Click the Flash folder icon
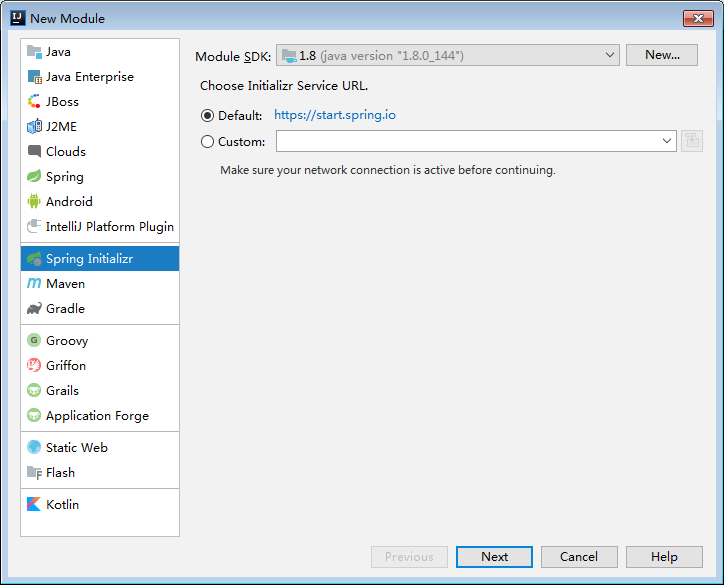This screenshot has width=724, height=585. [x=34, y=472]
